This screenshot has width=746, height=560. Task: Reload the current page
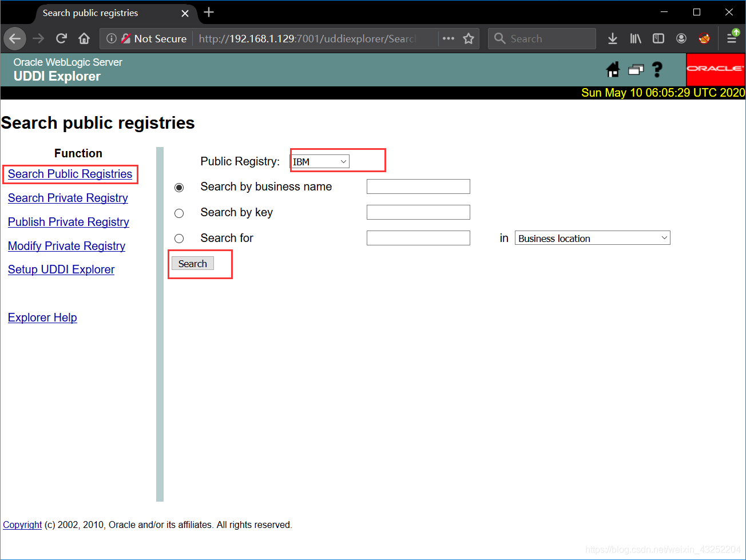click(x=61, y=39)
